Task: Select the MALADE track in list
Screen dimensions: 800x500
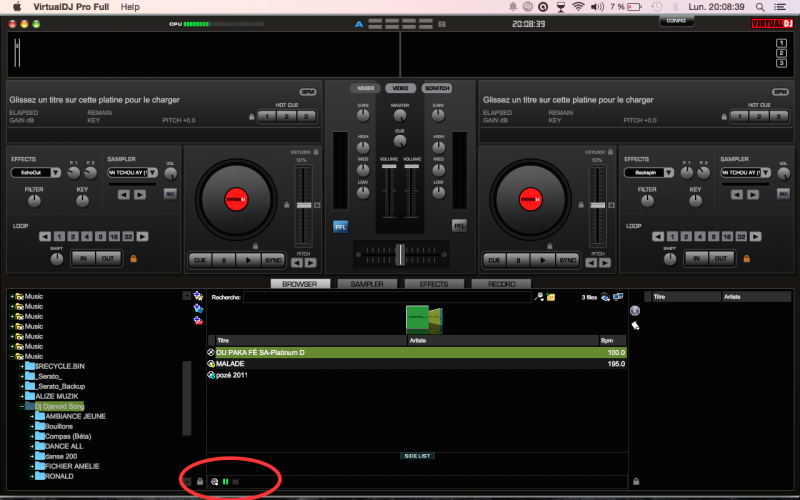Action: click(x=230, y=363)
